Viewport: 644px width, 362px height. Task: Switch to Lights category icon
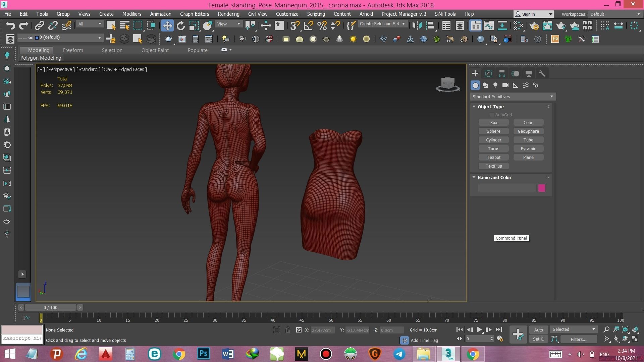click(495, 85)
